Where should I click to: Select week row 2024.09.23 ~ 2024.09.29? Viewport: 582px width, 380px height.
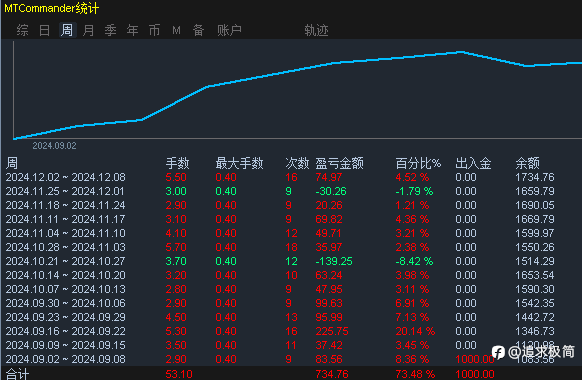(x=280, y=317)
